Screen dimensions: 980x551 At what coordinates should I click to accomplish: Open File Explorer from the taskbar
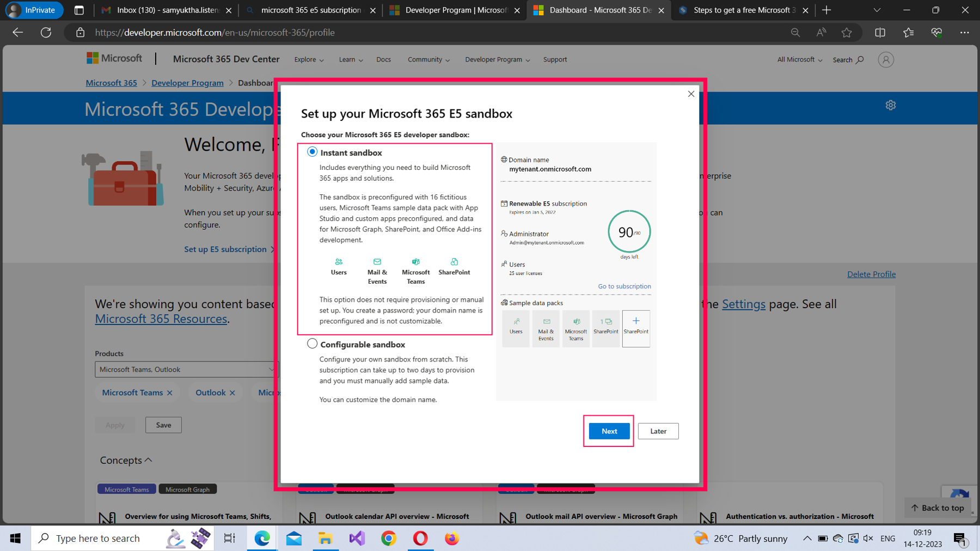pyautogui.click(x=326, y=538)
